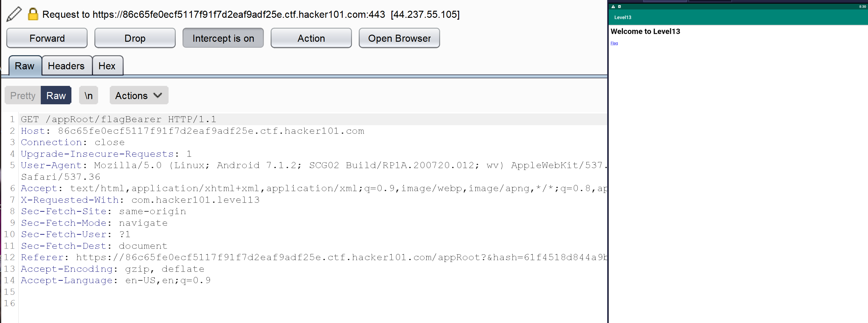Click the Sec-Fetch-Mode: navigate line
Image resolution: width=868 pixels, height=323 pixels.
click(x=94, y=223)
